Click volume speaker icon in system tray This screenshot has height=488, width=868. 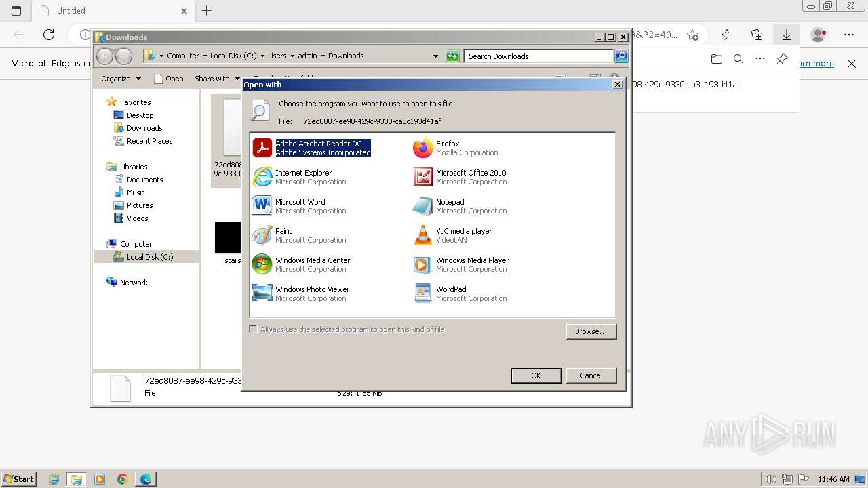pyautogui.click(x=770, y=479)
